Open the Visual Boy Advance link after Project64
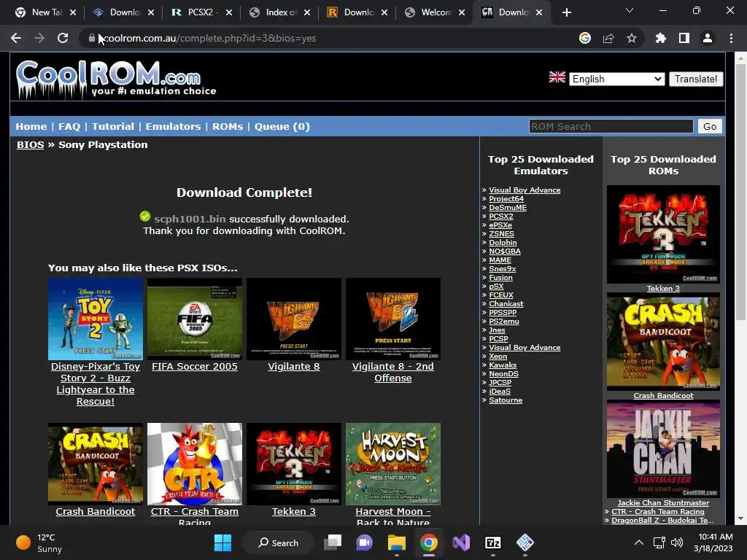The width and height of the screenshot is (747, 560). click(x=525, y=348)
